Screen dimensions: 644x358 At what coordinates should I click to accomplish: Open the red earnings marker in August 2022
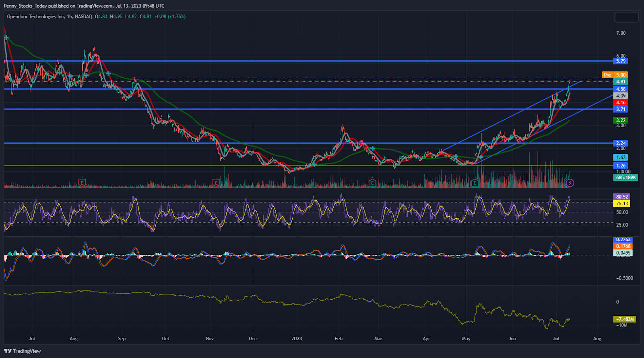(x=82, y=182)
